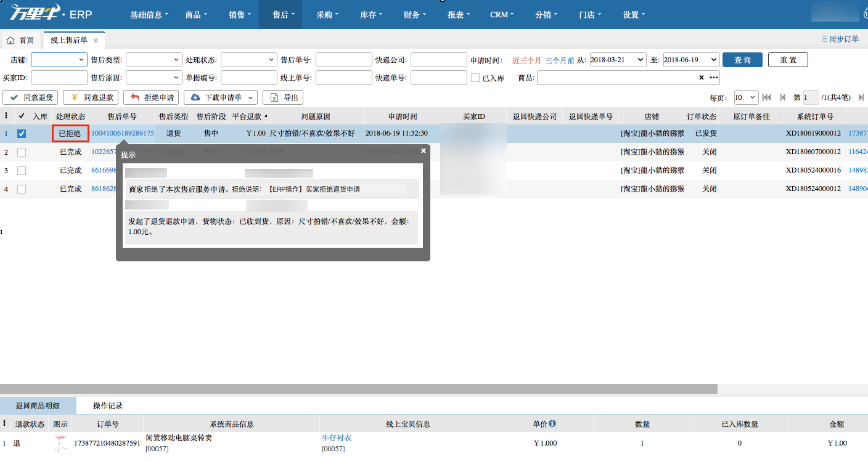
Task: Click the 重置 button
Action: (x=788, y=60)
